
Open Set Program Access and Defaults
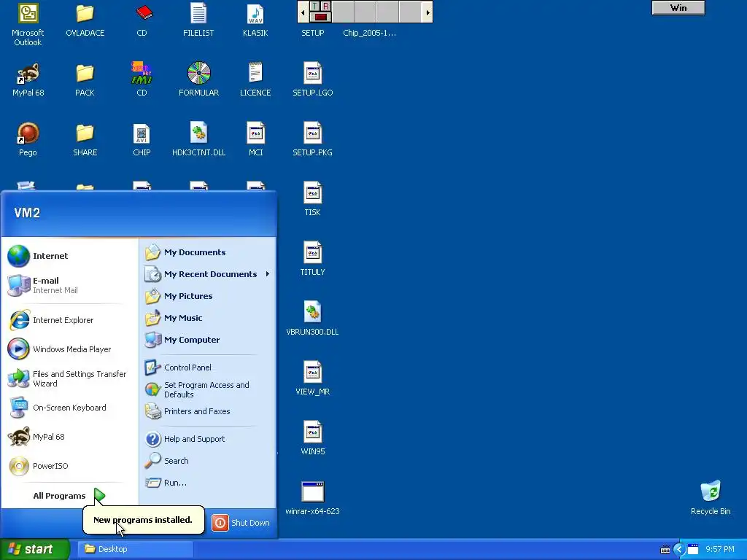pos(208,389)
